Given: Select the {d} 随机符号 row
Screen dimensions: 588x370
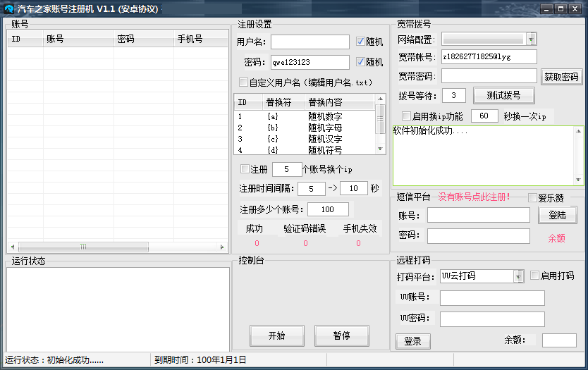Looking at the screenshot, I should tap(305, 150).
